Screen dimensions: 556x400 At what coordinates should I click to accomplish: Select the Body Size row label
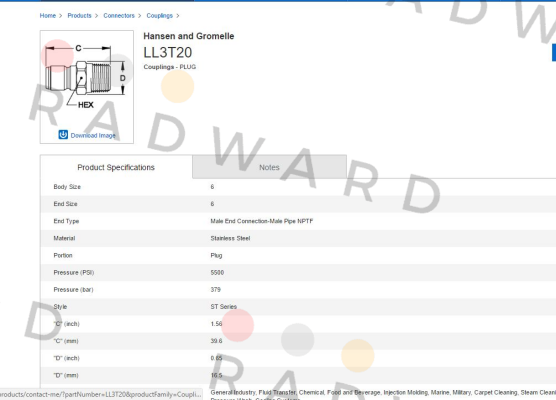tap(67, 187)
